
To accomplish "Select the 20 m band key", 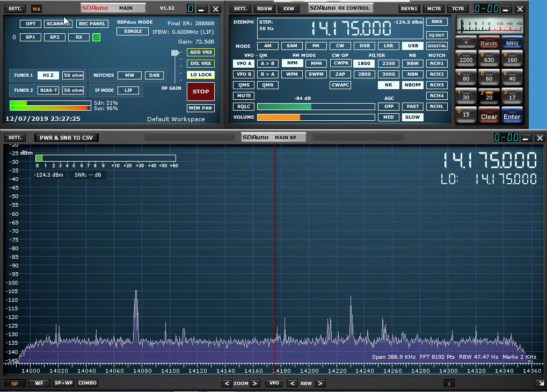I will [x=489, y=96].
